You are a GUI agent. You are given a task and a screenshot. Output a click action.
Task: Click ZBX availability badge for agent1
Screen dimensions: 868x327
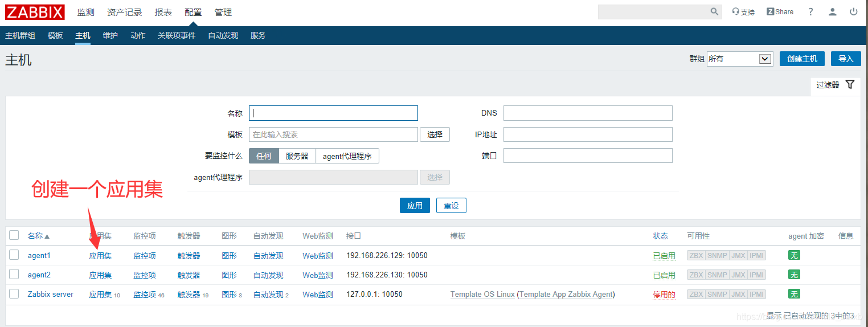pyautogui.click(x=696, y=256)
